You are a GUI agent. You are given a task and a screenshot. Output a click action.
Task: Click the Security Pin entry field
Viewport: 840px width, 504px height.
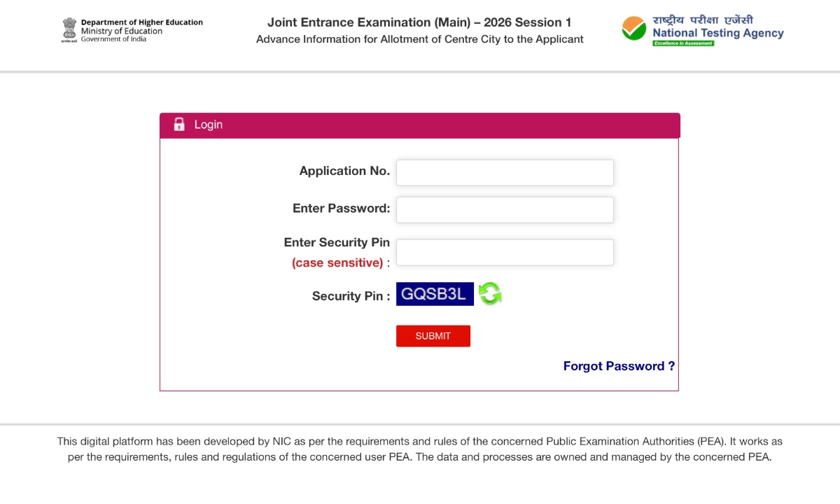[504, 252]
